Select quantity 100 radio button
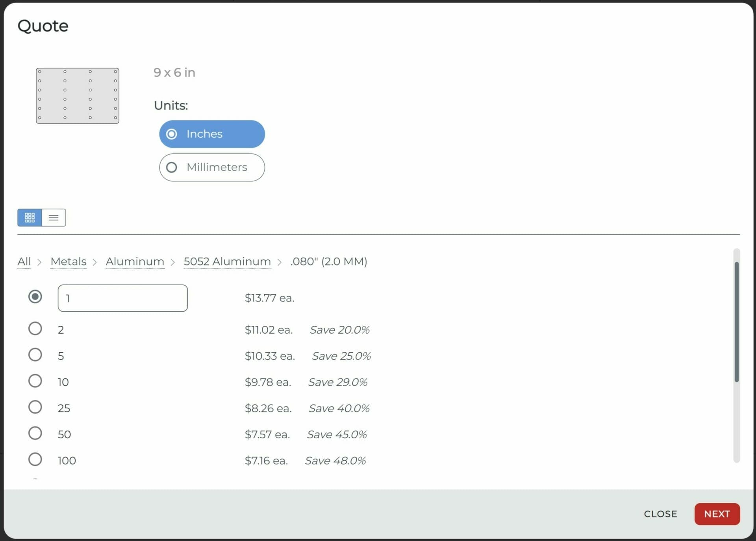This screenshot has width=756, height=541. coord(35,459)
